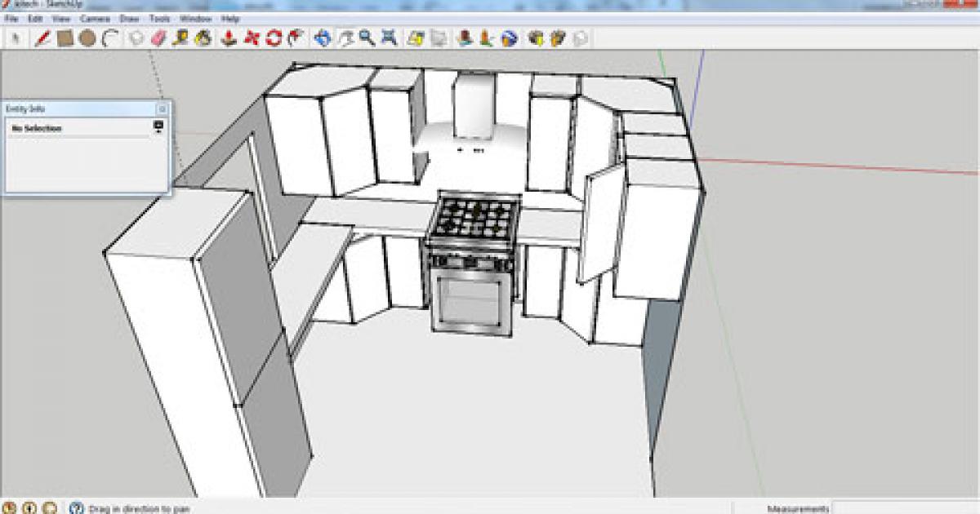Open the Tools menu
The image size is (980, 514).
(x=160, y=18)
